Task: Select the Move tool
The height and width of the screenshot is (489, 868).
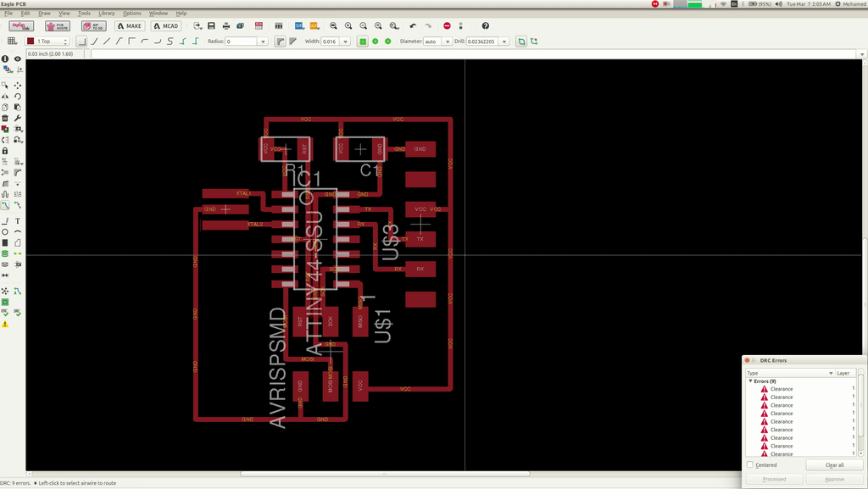Action: pos(18,86)
